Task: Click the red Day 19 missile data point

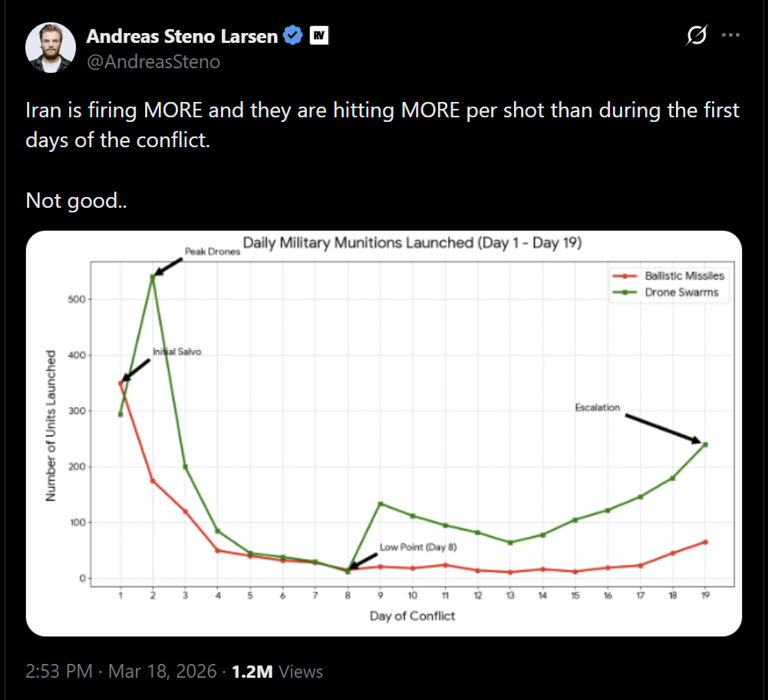Action: [705, 542]
